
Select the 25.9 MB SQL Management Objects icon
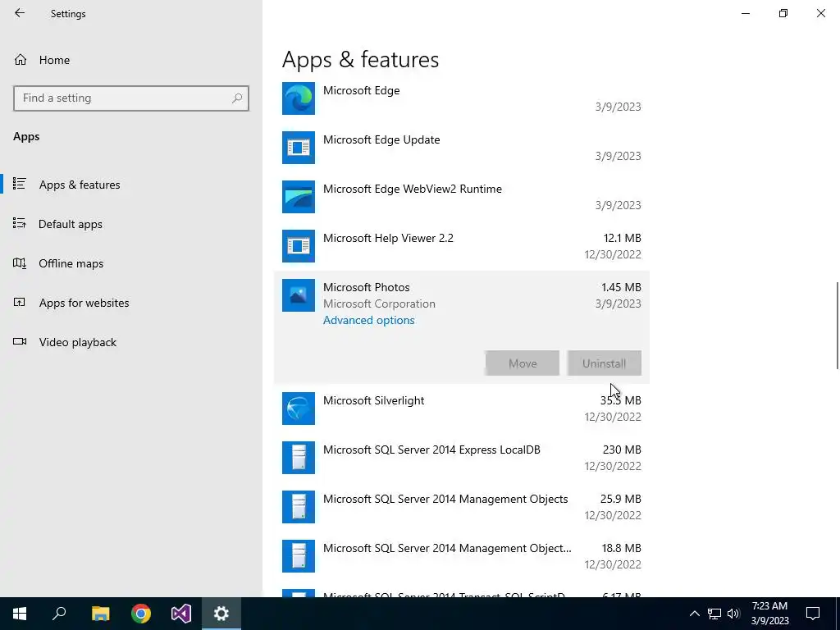click(299, 507)
